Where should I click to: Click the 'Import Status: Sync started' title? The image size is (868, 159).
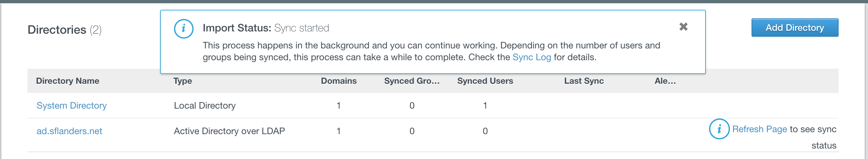[x=266, y=28]
